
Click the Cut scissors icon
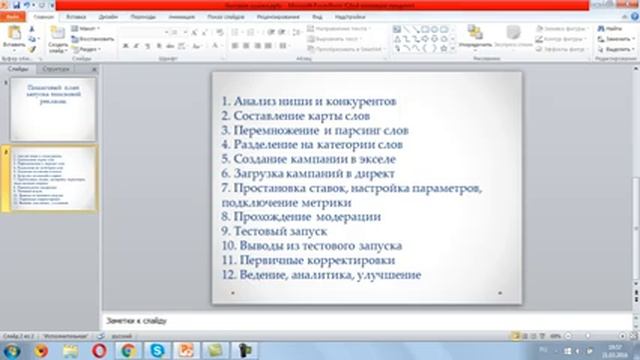32,29
